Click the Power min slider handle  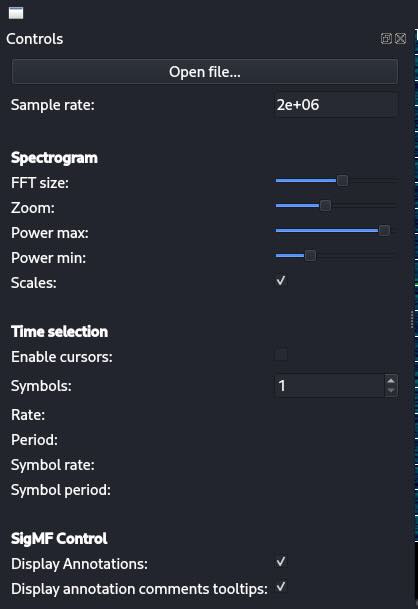pyautogui.click(x=310, y=256)
